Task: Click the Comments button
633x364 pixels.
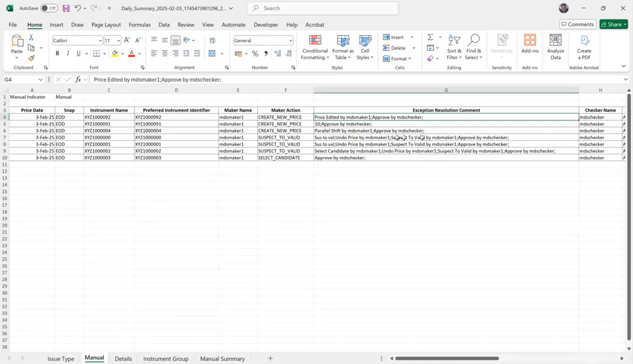Action: (x=578, y=24)
